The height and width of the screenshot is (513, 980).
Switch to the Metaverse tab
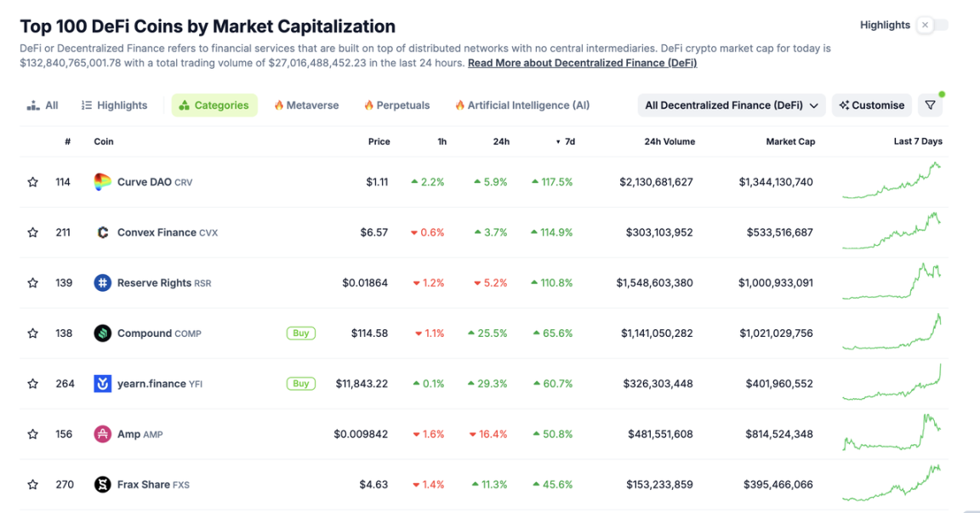306,105
